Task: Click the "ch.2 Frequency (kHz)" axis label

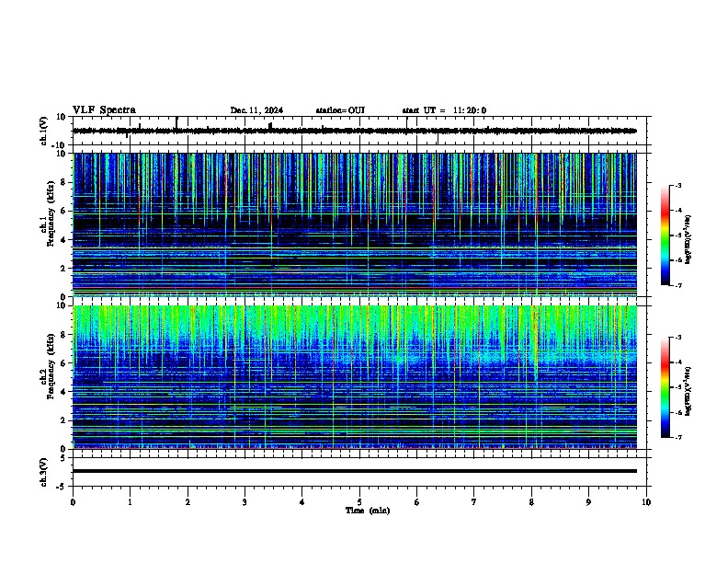Action: tap(48, 366)
